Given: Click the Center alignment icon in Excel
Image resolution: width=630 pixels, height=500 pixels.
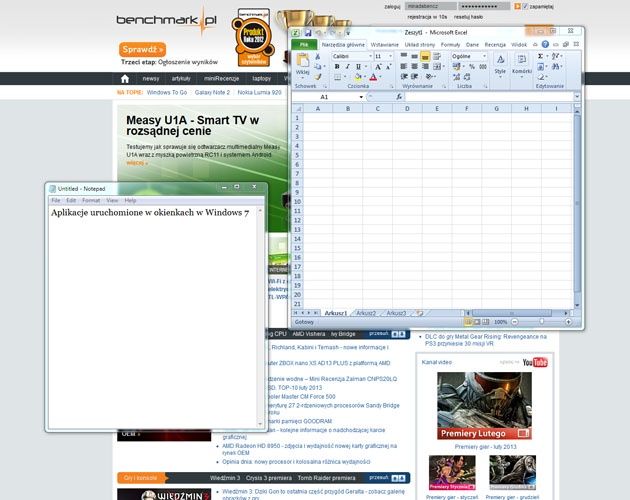Looking at the screenshot, I should coord(414,66).
